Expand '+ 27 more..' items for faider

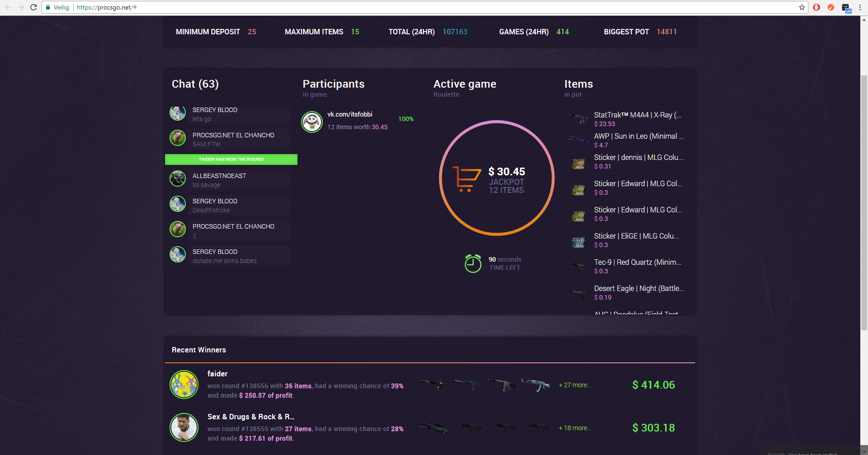574,385
